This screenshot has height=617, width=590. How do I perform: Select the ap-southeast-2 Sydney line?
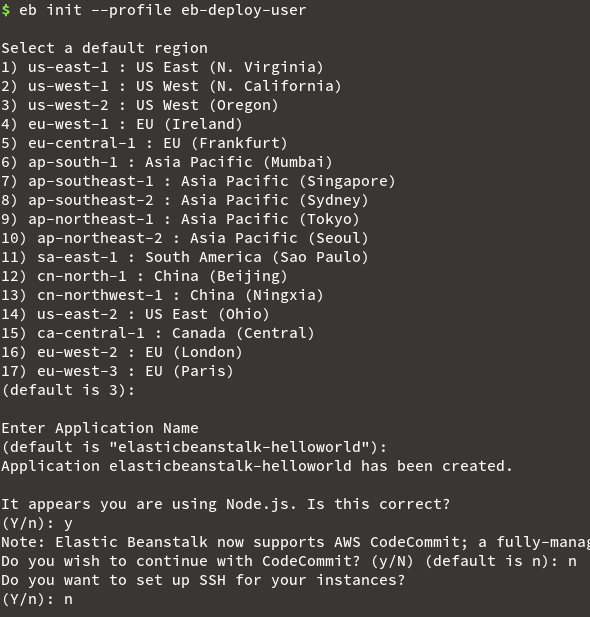point(185,200)
